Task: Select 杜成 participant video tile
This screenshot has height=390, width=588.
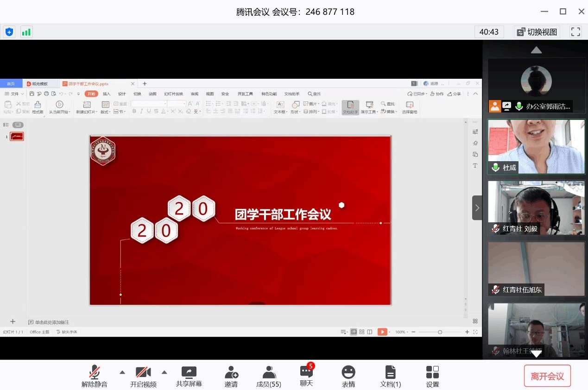Action: coord(536,146)
